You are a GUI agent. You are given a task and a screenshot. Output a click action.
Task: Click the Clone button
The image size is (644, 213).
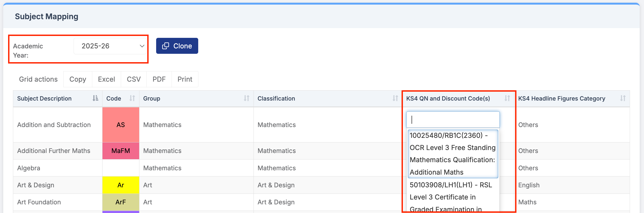177,46
